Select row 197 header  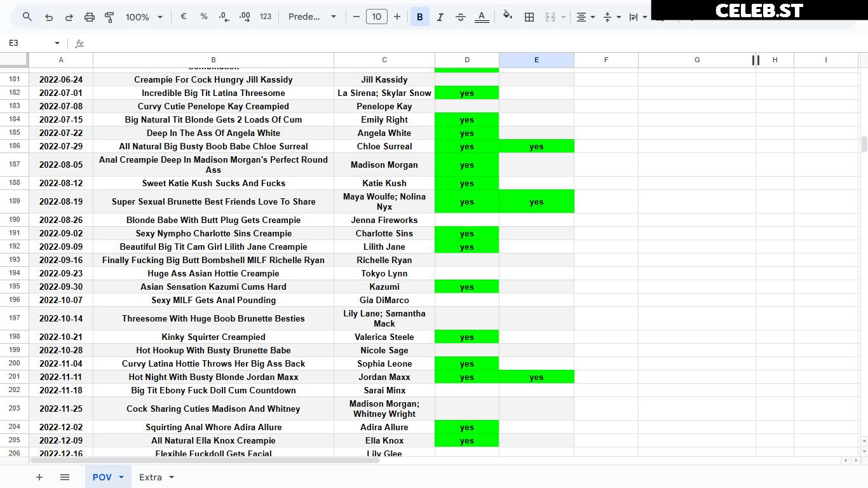[x=15, y=318]
